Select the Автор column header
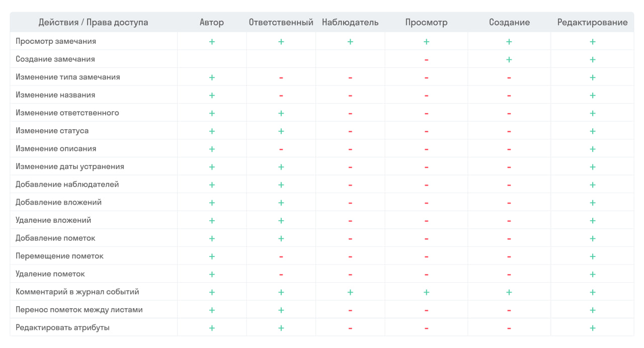This screenshot has height=348, width=644. [x=212, y=22]
